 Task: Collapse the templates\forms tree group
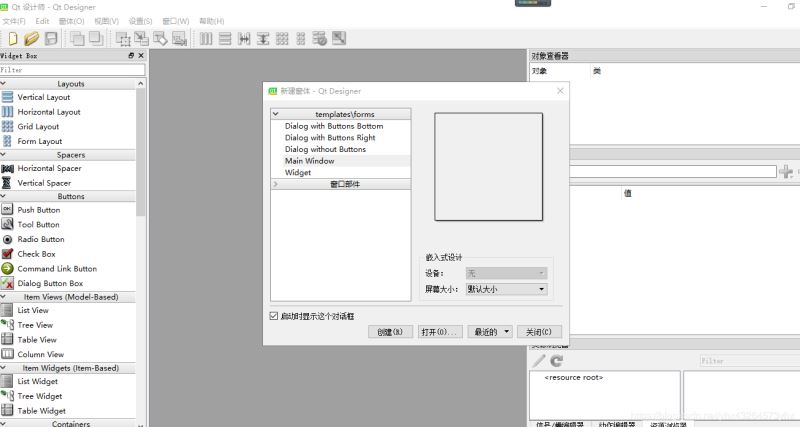276,114
